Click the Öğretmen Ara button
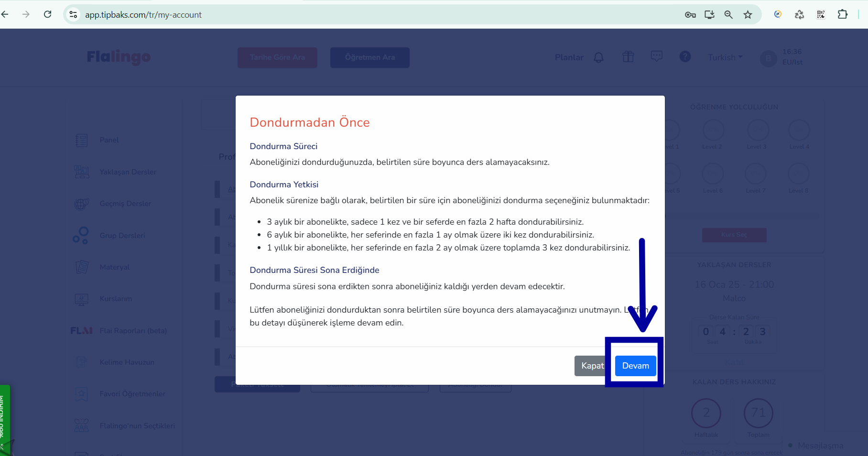 (x=370, y=57)
